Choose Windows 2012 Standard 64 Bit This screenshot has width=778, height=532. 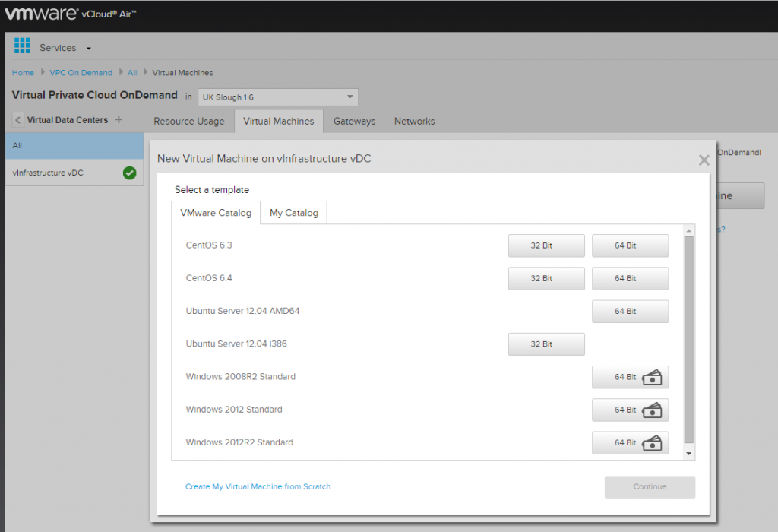pos(630,410)
